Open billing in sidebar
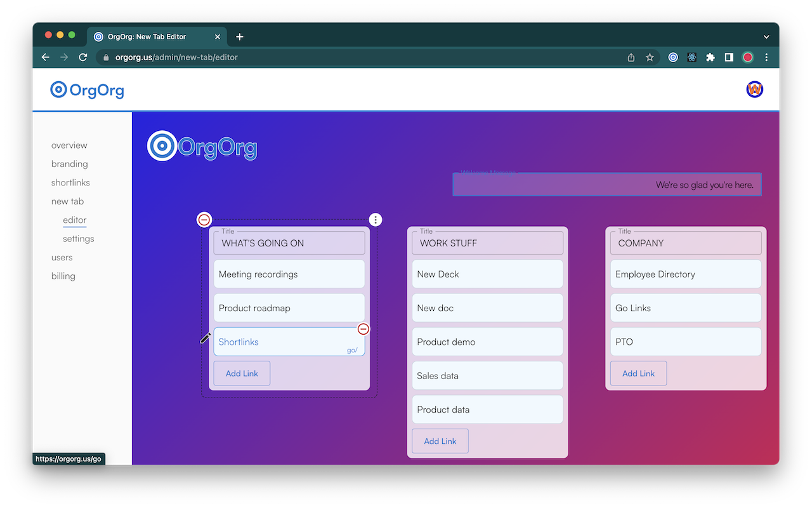 click(x=63, y=276)
